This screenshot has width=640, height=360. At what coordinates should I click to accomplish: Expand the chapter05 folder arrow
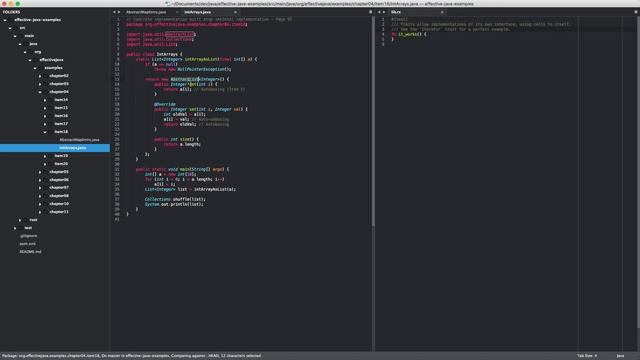(x=40, y=172)
